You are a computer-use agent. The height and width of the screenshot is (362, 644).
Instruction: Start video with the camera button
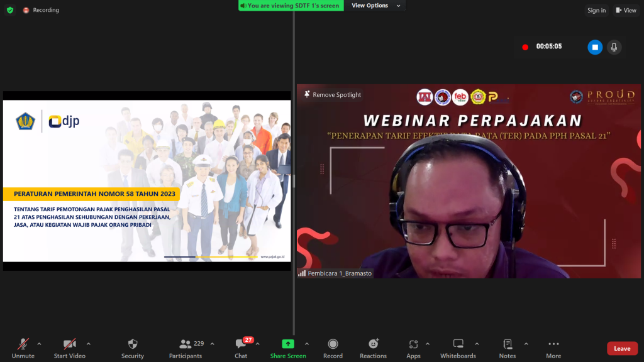click(69, 344)
